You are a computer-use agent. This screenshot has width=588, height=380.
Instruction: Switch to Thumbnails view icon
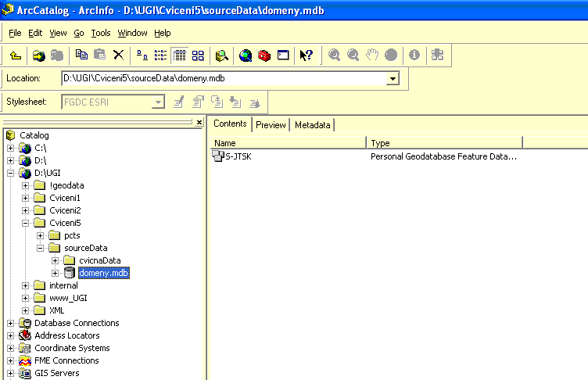pyautogui.click(x=198, y=56)
